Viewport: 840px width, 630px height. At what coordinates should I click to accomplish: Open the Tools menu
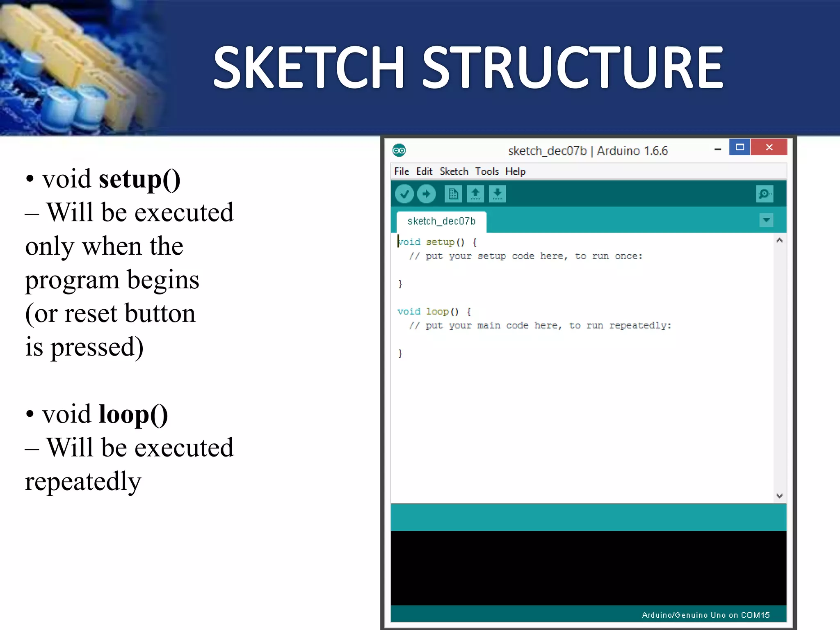487,171
